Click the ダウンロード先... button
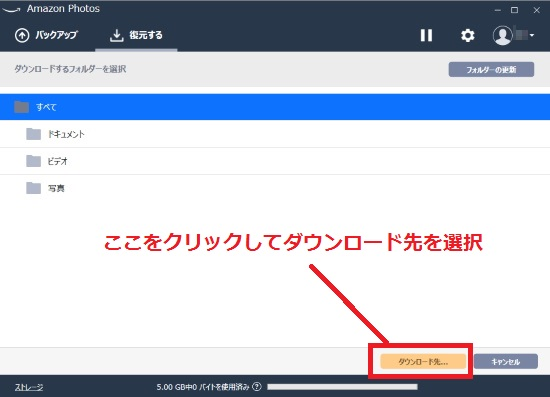Screen dimensions: 550x397 (x=423, y=362)
